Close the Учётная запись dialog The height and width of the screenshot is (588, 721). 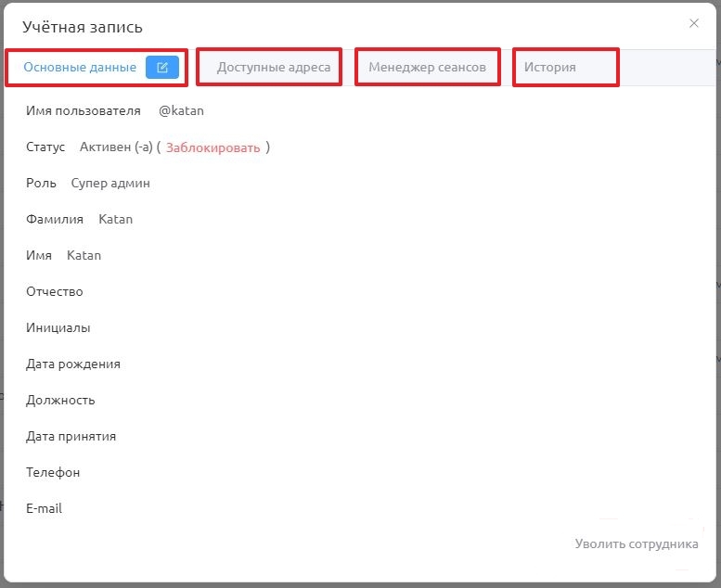pyautogui.click(x=694, y=23)
